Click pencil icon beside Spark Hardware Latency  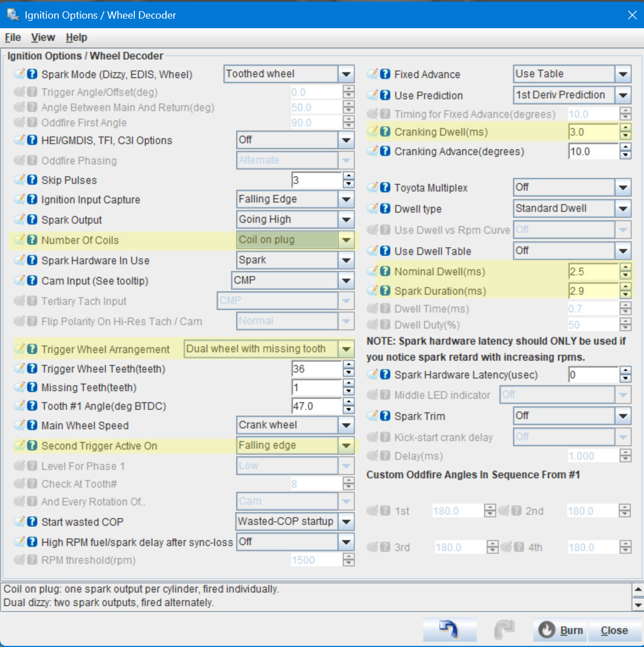(x=373, y=375)
